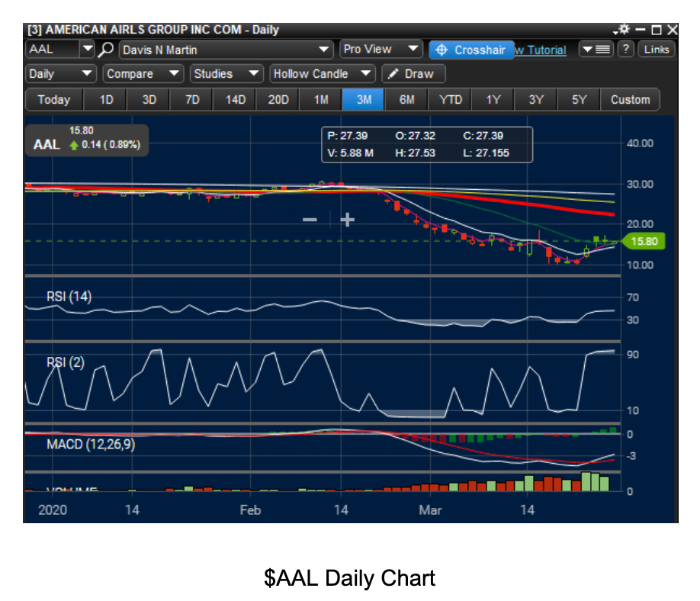Click the MACD (12,26,9) study label
The height and width of the screenshot is (601, 700).
[91, 445]
